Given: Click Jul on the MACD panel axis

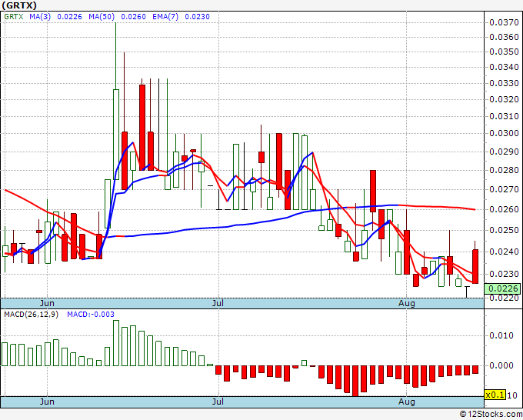Looking at the screenshot, I should (218, 402).
